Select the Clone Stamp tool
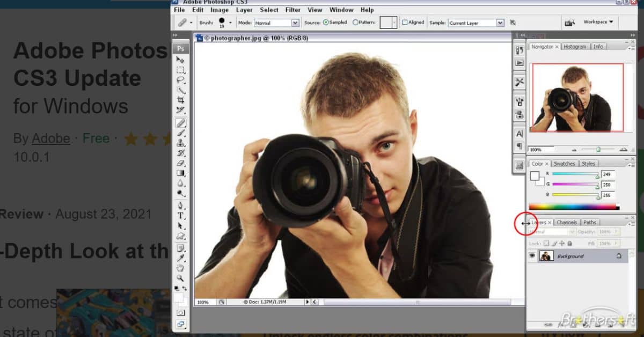The image size is (644, 337). (181, 143)
